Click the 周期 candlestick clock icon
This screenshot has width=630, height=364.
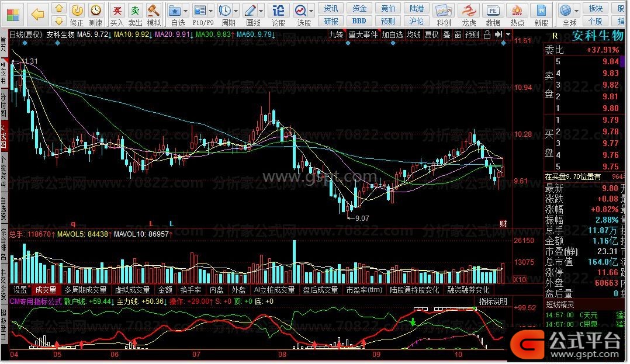click(x=225, y=11)
